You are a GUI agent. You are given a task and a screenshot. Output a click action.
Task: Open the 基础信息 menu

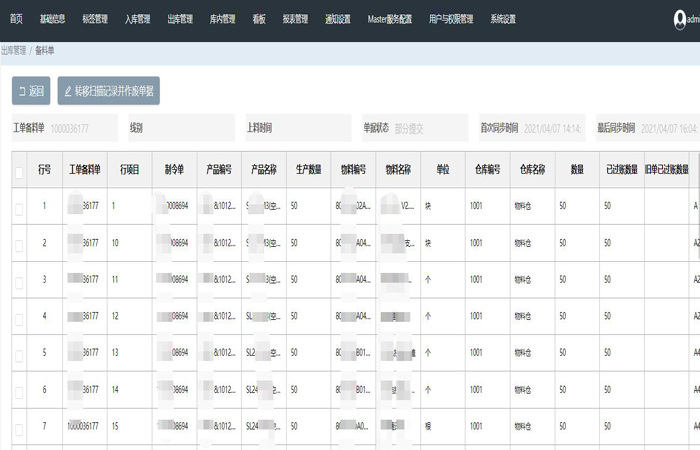click(53, 19)
